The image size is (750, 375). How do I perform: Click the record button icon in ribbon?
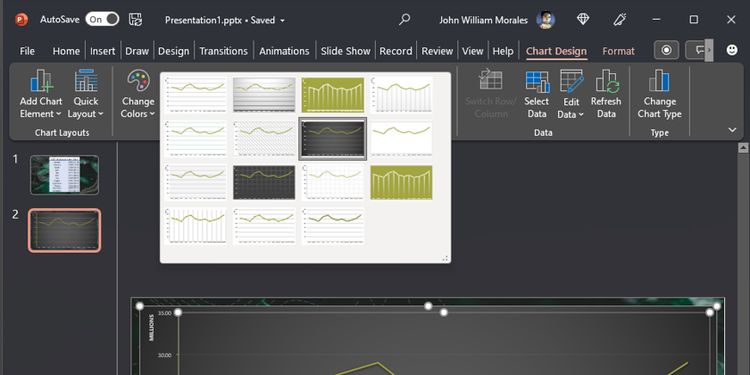[x=666, y=50]
